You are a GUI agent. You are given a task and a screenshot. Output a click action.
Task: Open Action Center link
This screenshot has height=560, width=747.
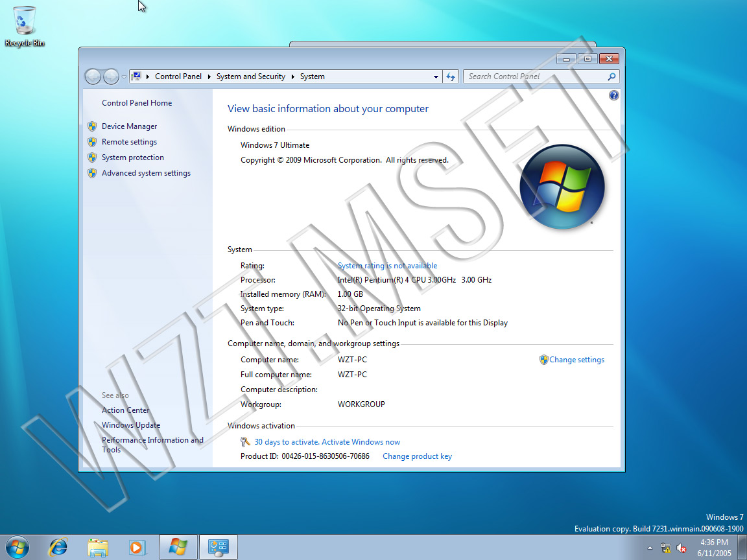[125, 410]
